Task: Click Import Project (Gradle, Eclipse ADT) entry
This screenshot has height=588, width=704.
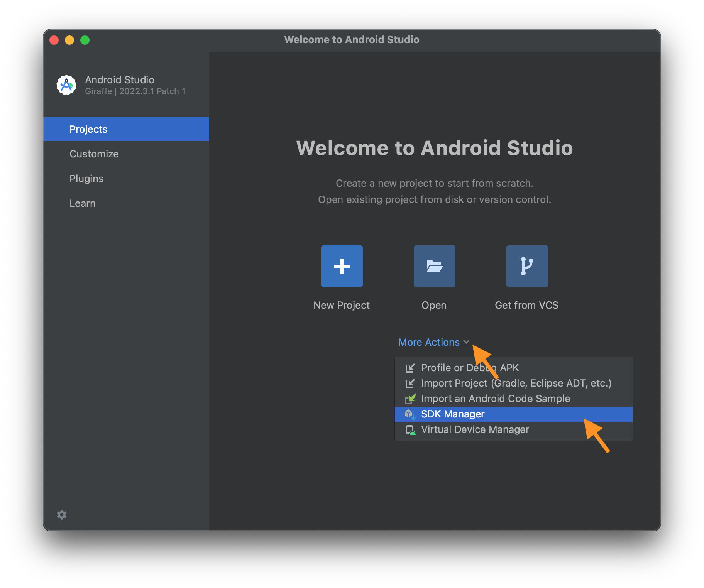Action: click(x=516, y=384)
